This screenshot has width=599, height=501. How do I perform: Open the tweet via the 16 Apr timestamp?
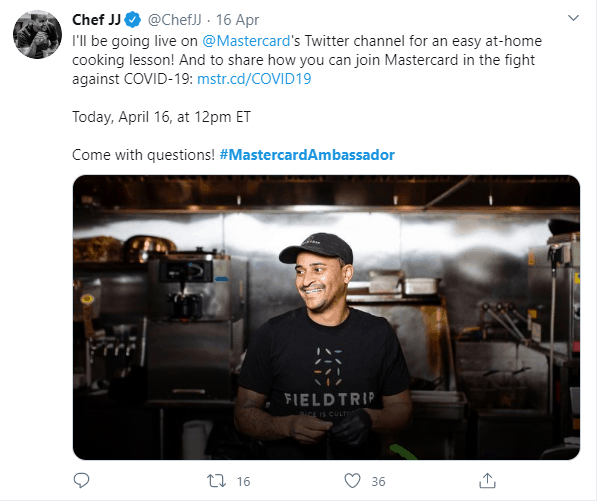tap(238, 20)
